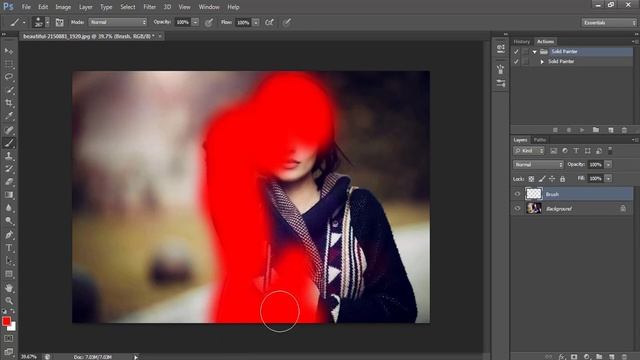The image size is (640, 360).
Task: Toggle the Solid Painter set checkmark
Action: (516, 51)
